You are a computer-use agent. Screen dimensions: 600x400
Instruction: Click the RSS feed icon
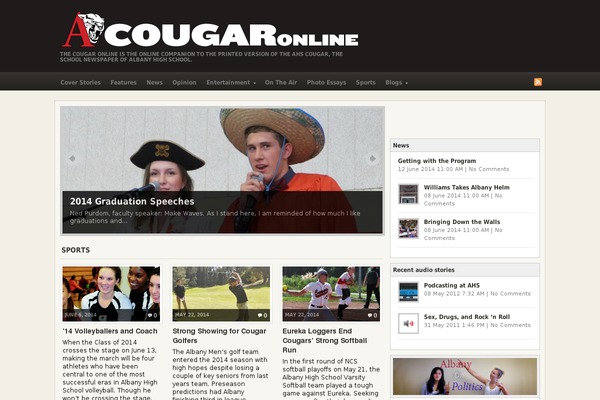pyautogui.click(x=538, y=82)
